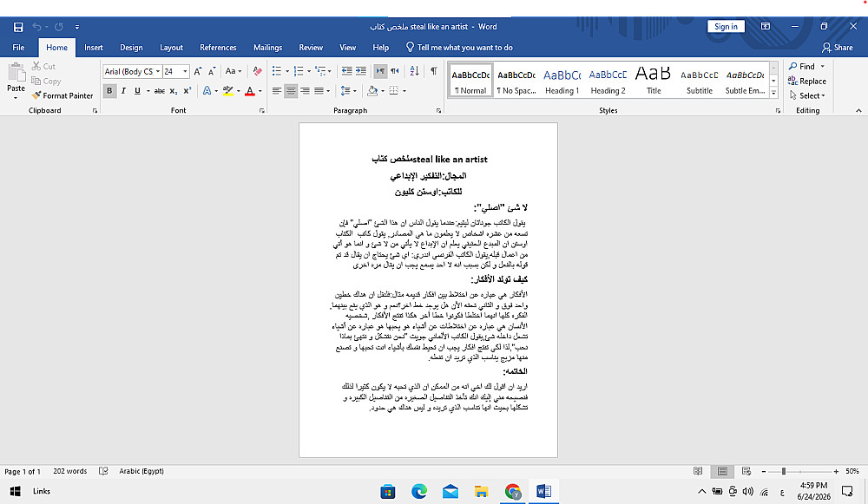This screenshot has height=504, width=868.
Task: Open the Shading paint bucket icon
Action: [x=372, y=91]
